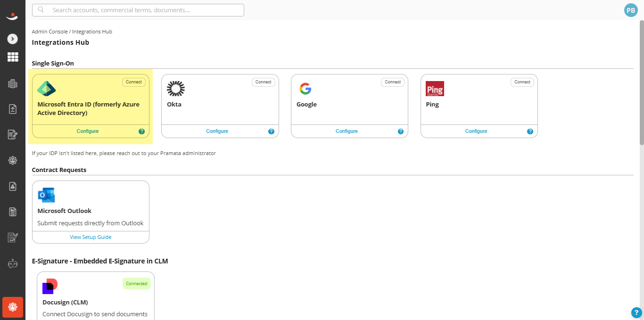The image size is (644, 320).
Task: Click the blue help bubble at bottom right
Action: tap(636, 312)
